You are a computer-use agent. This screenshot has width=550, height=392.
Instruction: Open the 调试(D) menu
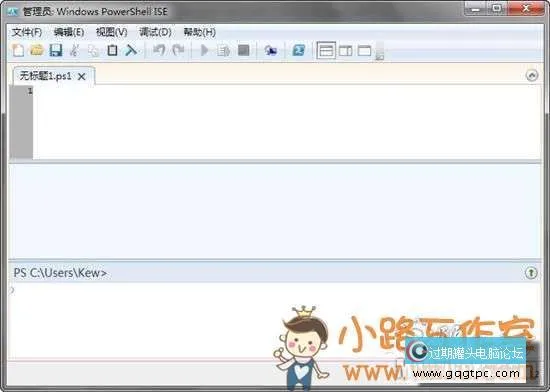pos(155,33)
